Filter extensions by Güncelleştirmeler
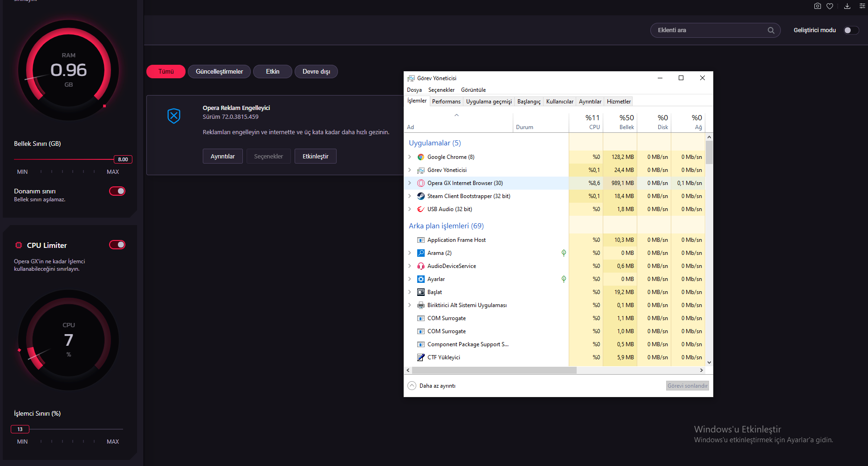 click(219, 71)
